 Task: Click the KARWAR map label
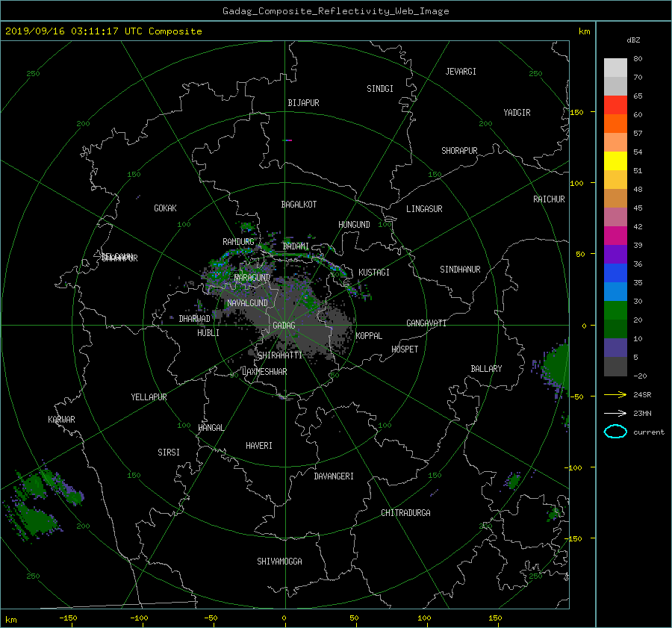[x=61, y=420]
